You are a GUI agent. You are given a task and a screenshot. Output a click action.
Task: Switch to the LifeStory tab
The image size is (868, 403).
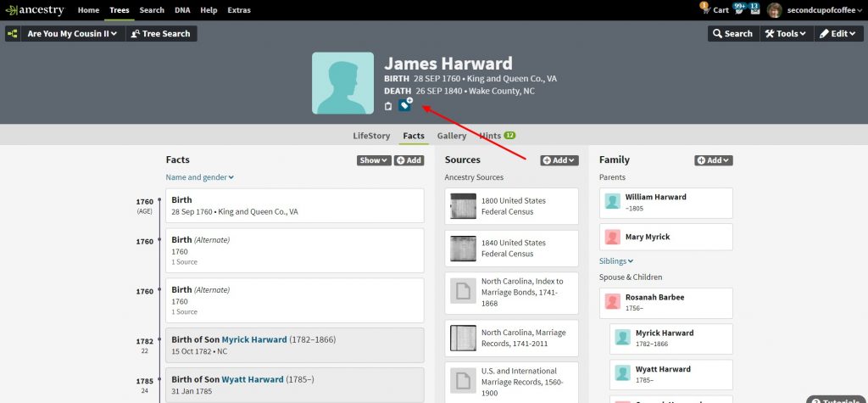pos(371,136)
